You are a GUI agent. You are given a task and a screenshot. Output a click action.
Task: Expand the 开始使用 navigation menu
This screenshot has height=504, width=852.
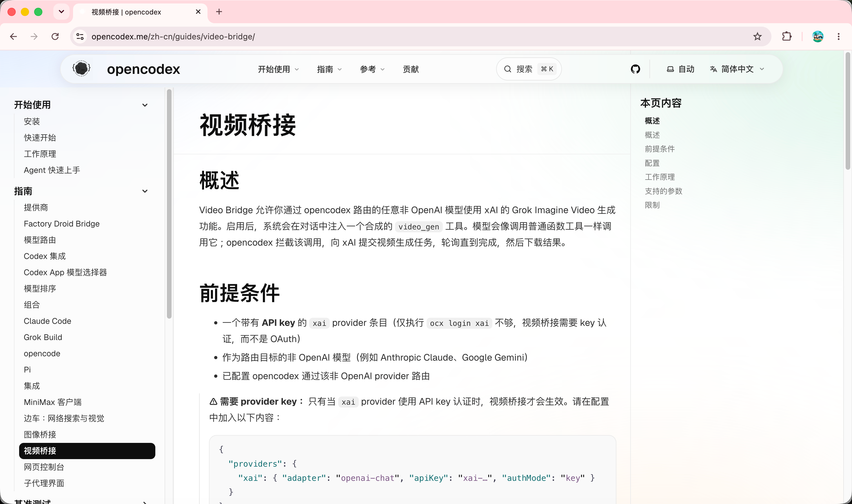coord(278,69)
